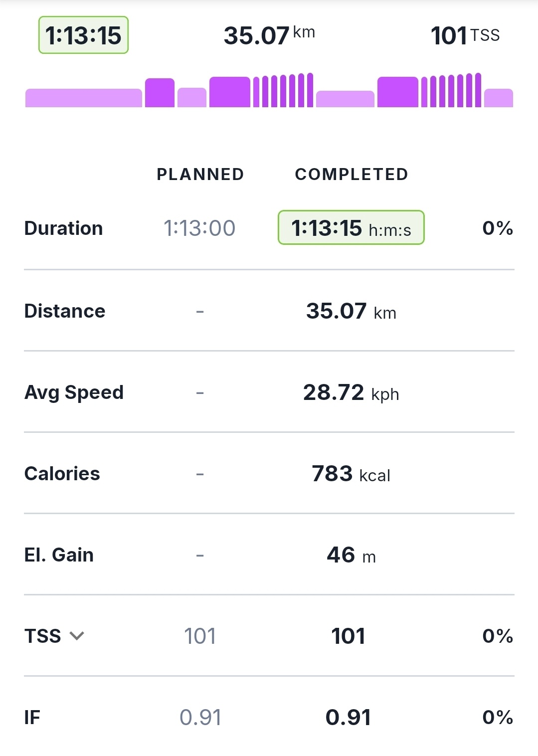Select the bold completed IF value
This screenshot has width=538, height=756.
coord(348,718)
